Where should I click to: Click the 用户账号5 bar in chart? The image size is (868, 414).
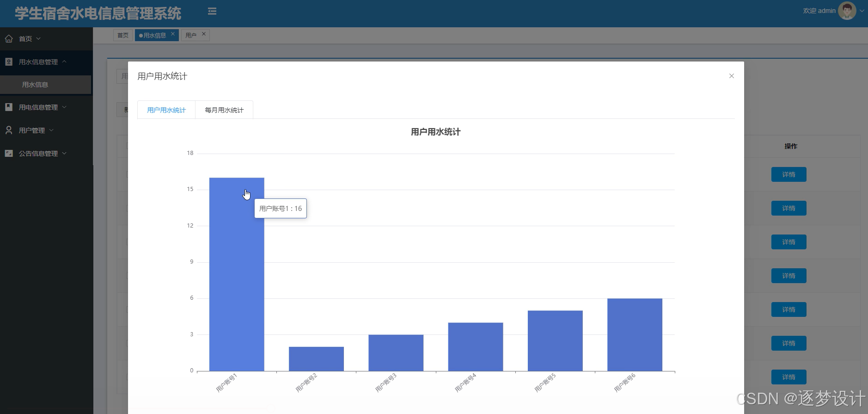555,341
